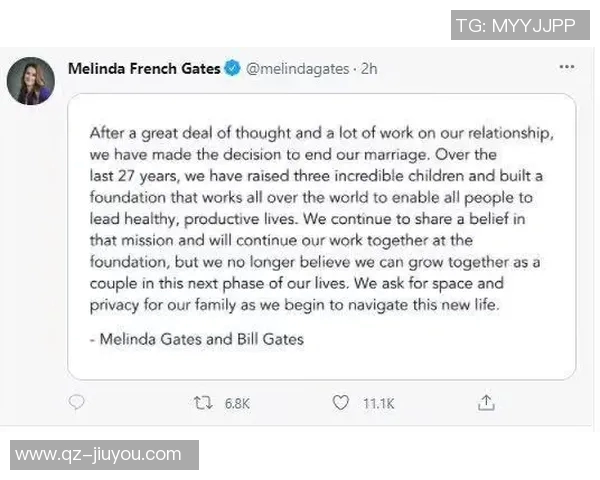This screenshot has width=600, height=480.
Task: Click the www.qz-jiuyou.com watermark link
Action: tap(99, 455)
